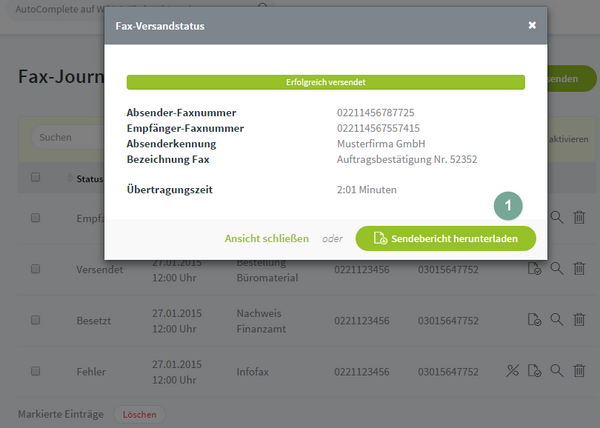The height and width of the screenshot is (428, 600).
Task: Click the Suchen search field
Action: (69, 137)
